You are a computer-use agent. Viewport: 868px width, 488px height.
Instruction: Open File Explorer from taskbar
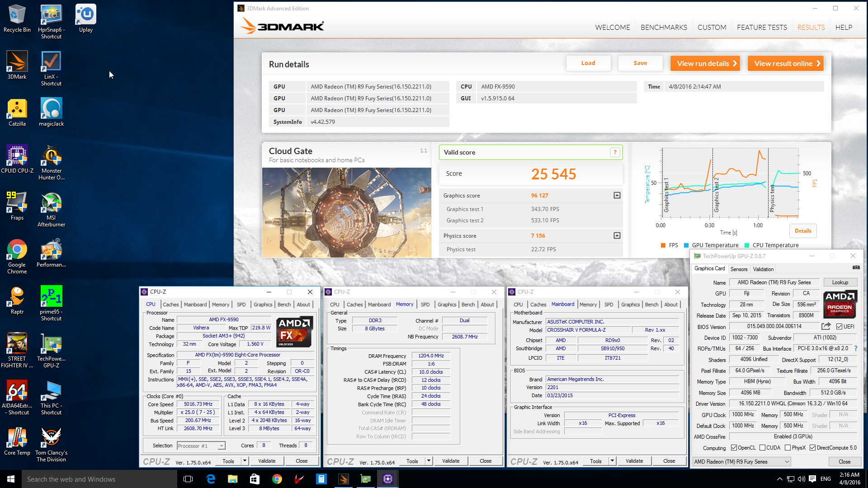coord(232,479)
